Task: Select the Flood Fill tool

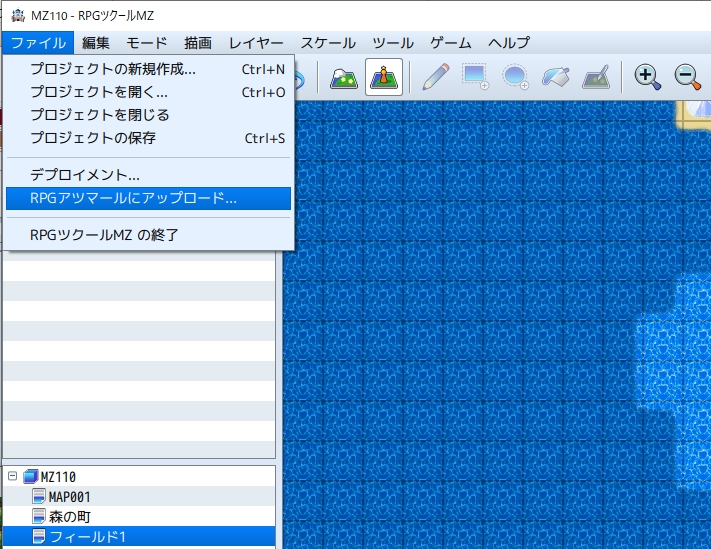Action: tap(555, 77)
